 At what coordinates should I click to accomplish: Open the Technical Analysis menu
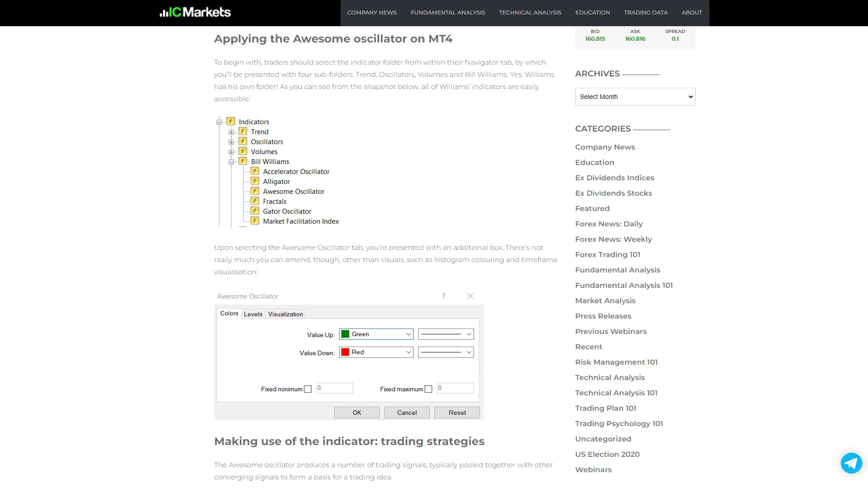pyautogui.click(x=530, y=13)
